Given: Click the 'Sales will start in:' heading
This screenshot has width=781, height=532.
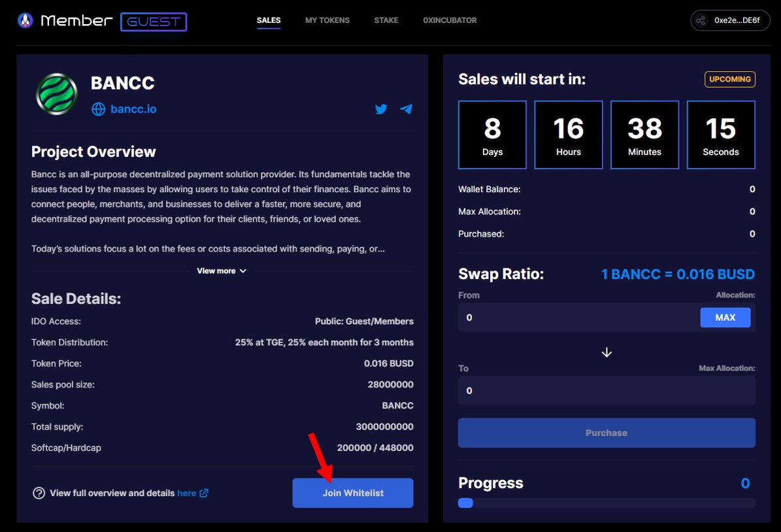Looking at the screenshot, I should (x=522, y=79).
